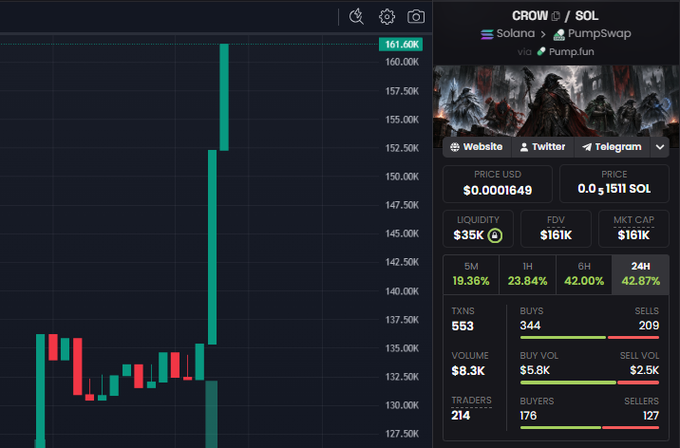
Task: Click the Pump.fun pill icon
Action: pos(541,52)
